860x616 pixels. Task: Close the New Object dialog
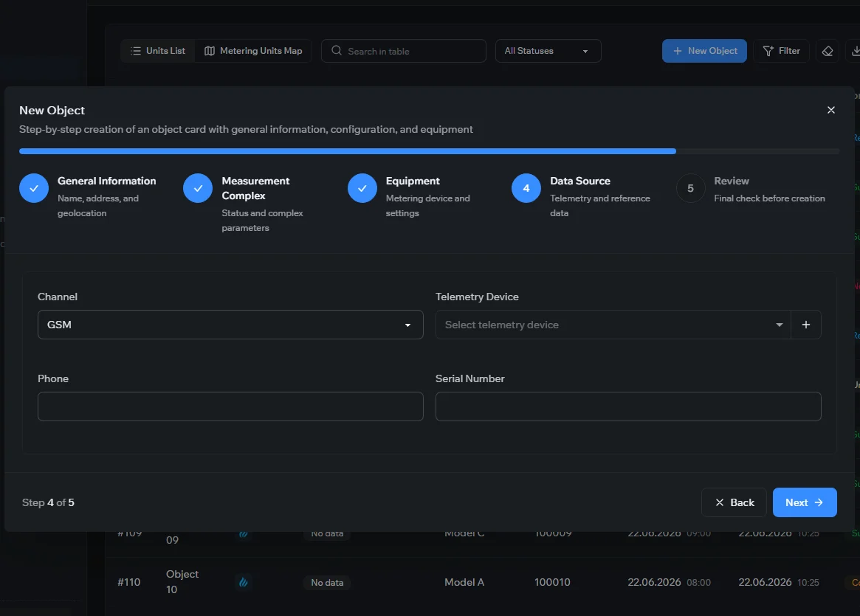[x=831, y=110]
